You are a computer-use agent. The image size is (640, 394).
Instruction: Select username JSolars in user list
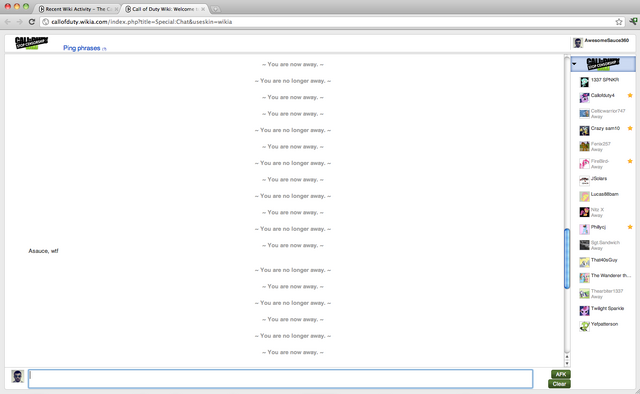point(599,178)
